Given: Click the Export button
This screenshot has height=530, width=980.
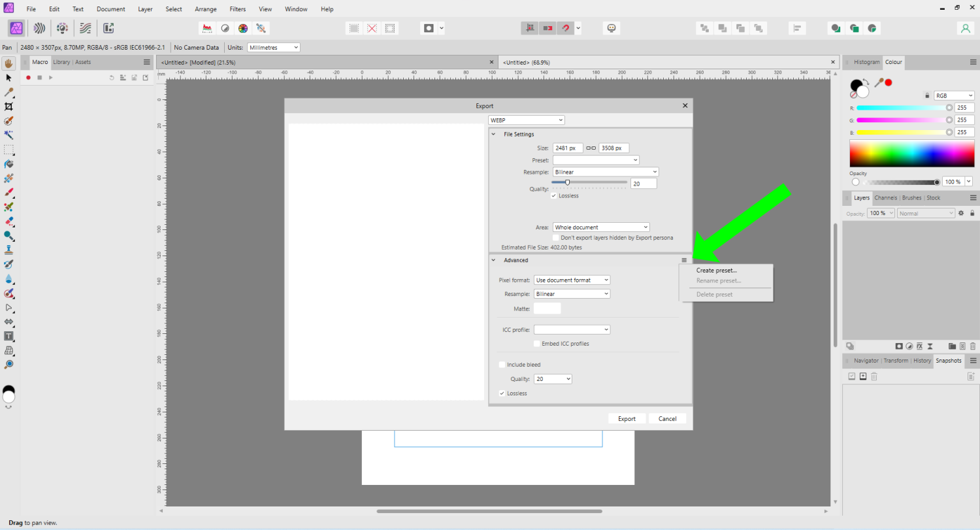Looking at the screenshot, I should tap(627, 419).
